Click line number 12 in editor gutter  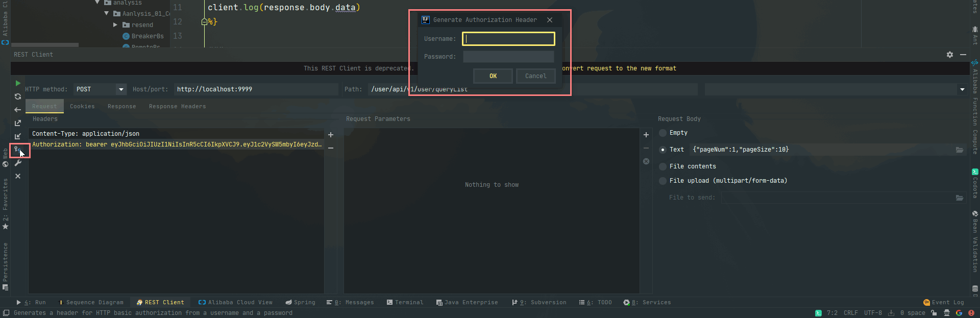point(177,21)
